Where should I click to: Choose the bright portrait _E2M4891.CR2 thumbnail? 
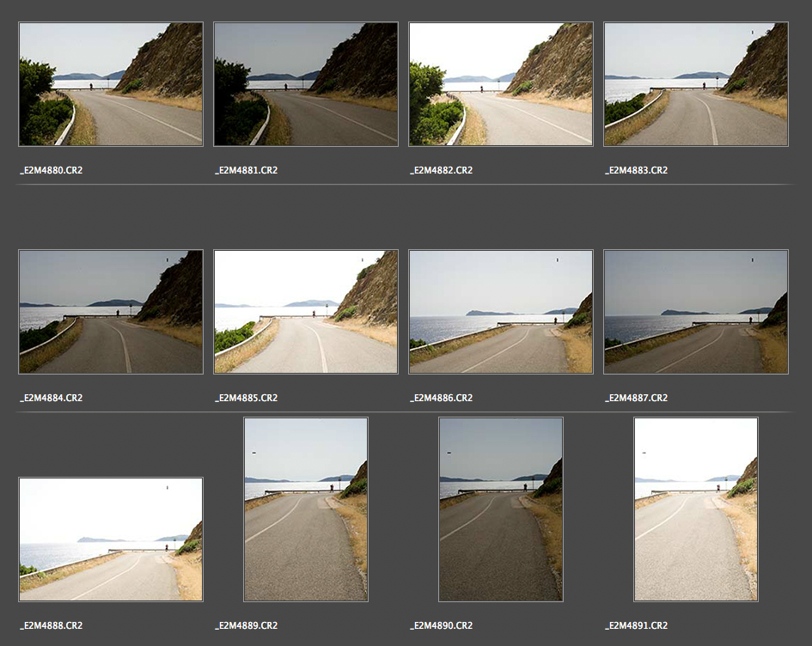click(696, 509)
